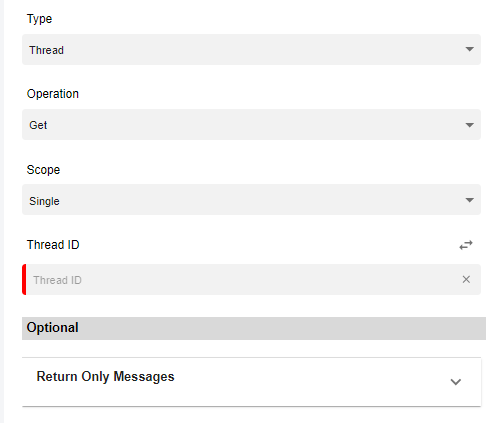The width and height of the screenshot is (492, 423).
Task: Click the red required marker on Thread ID
Action: pos(24,279)
